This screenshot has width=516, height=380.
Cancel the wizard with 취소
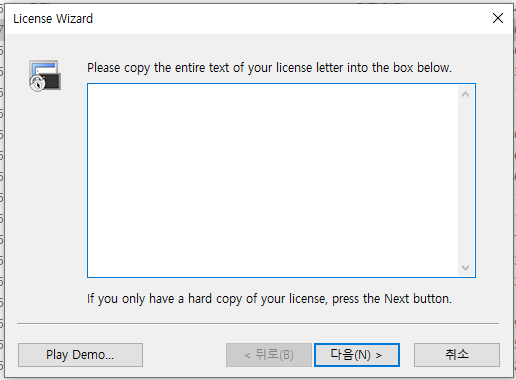(457, 355)
